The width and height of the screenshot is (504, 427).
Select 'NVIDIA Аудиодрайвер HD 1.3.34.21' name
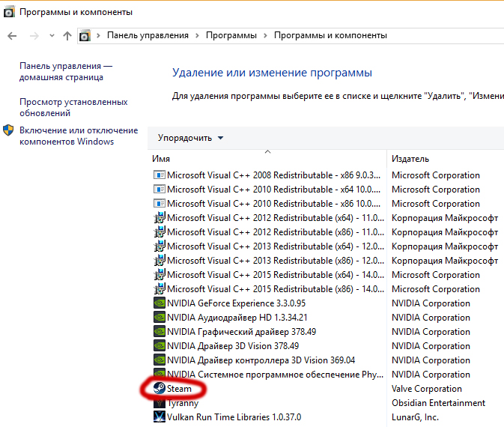click(x=237, y=318)
